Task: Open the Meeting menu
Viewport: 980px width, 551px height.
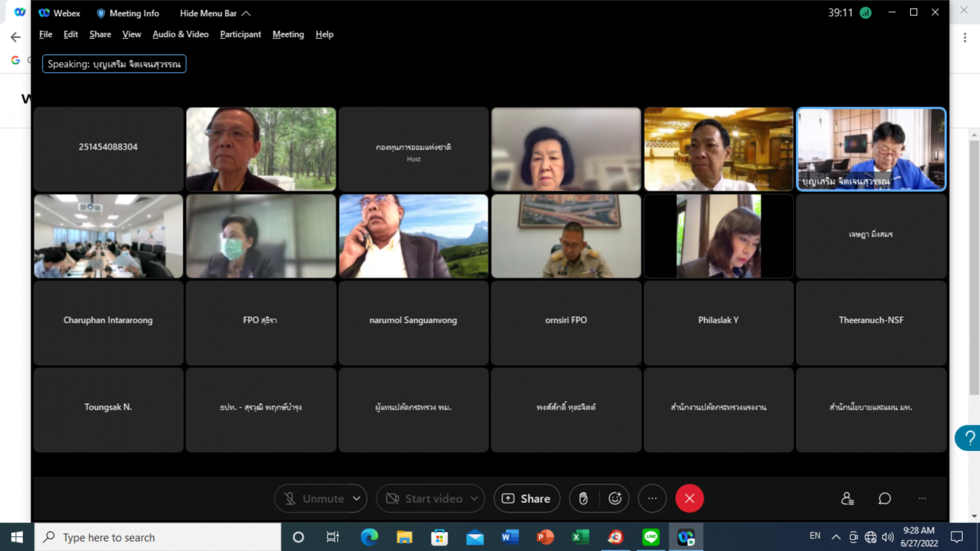Action: tap(288, 34)
